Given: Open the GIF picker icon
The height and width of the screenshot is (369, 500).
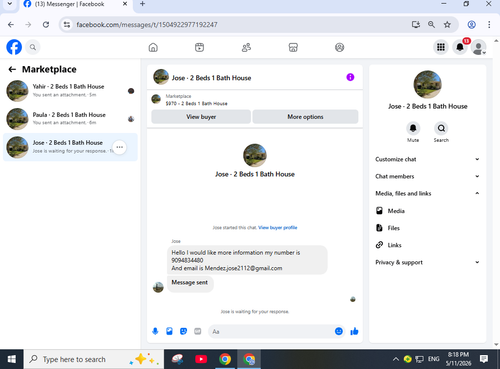Looking at the screenshot, I should (198, 331).
